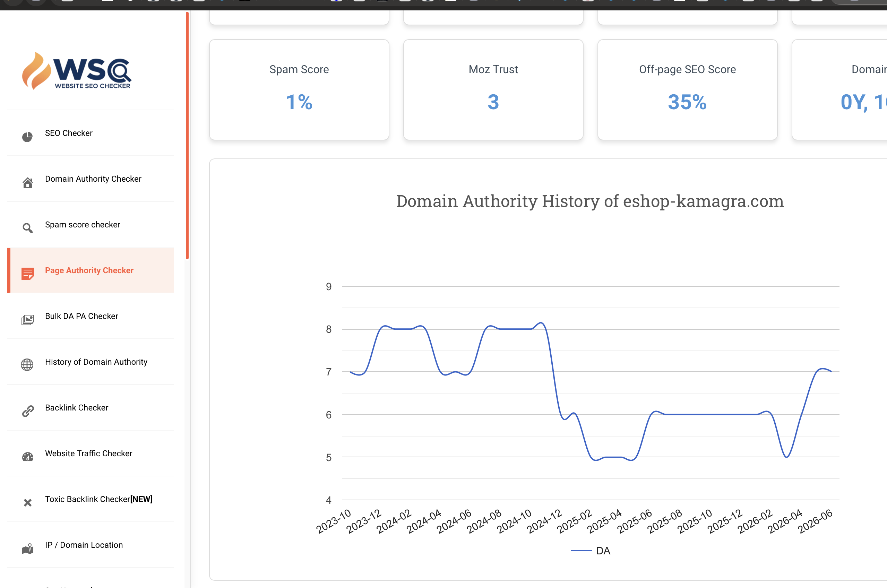Click the SEO Checker pie chart icon
Screen dimensions: 887x588
point(27,137)
